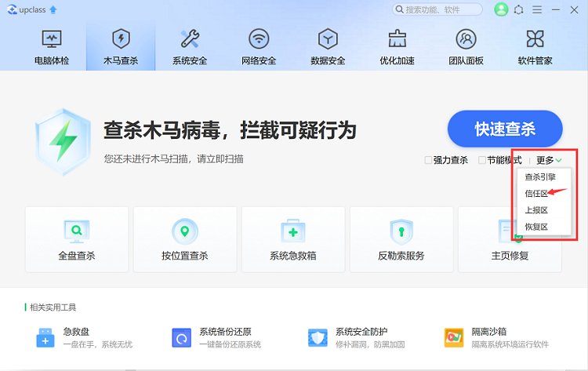
Task: Click the green user avatar icon
Action: coord(501,9)
